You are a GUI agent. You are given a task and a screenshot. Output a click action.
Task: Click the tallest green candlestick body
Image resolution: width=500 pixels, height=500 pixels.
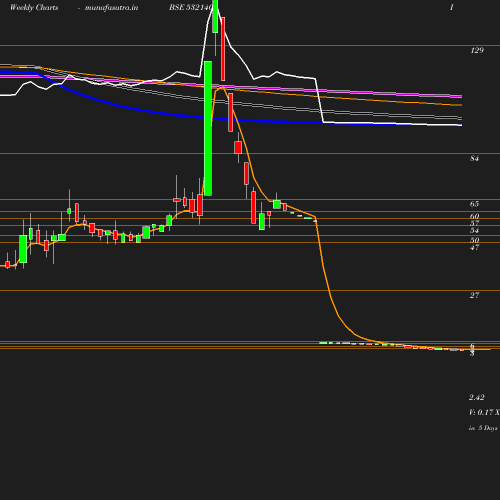pos(208,128)
